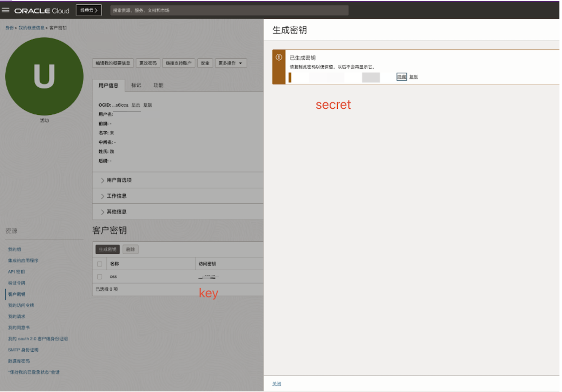Close the 生成密钥 panel via 关闭
The width and height of the screenshot is (562, 392).
pos(277,384)
